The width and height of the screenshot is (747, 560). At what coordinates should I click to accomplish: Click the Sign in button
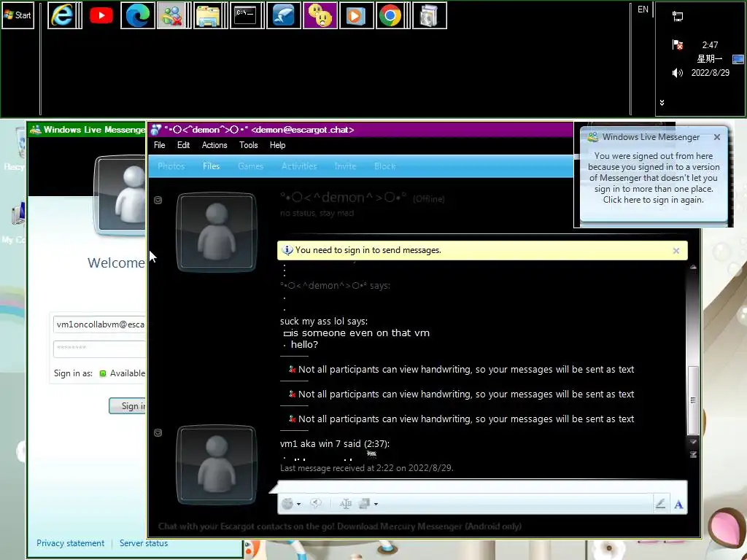(x=127, y=405)
